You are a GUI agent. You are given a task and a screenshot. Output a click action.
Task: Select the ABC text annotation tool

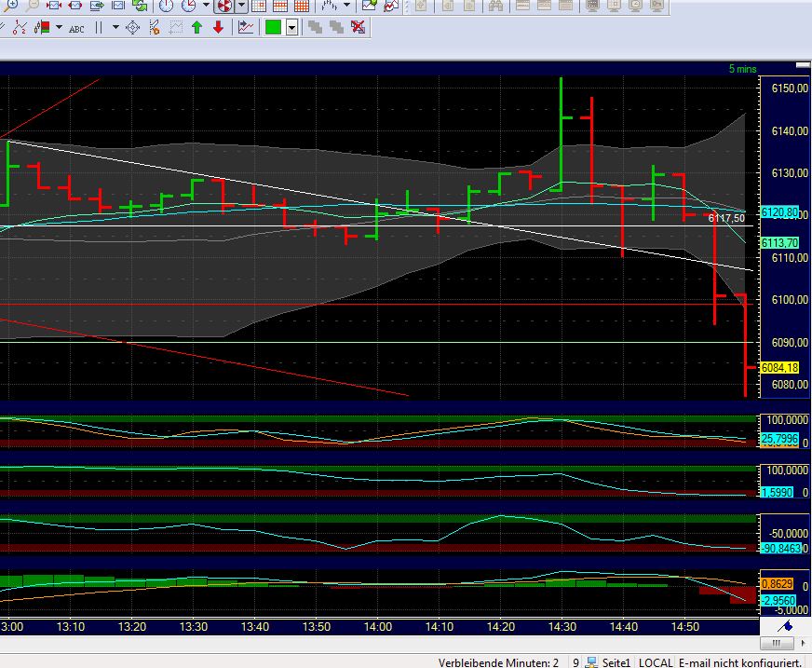(x=76, y=28)
